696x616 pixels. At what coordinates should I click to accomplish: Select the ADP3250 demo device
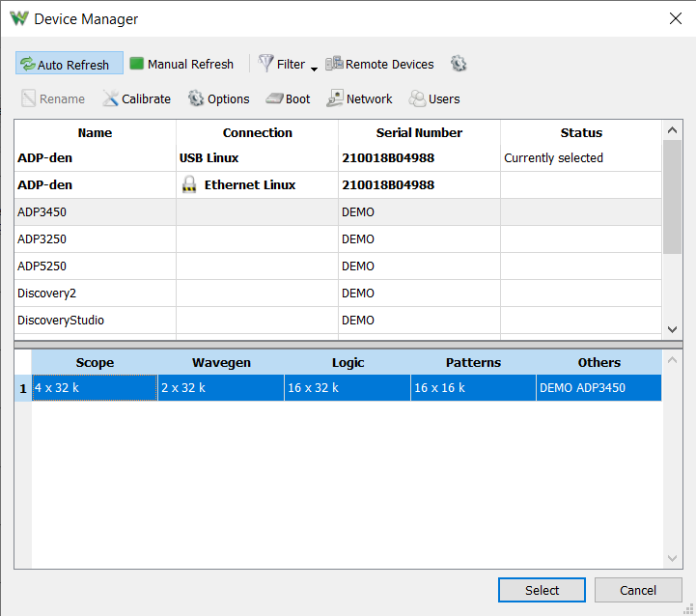click(x=338, y=239)
